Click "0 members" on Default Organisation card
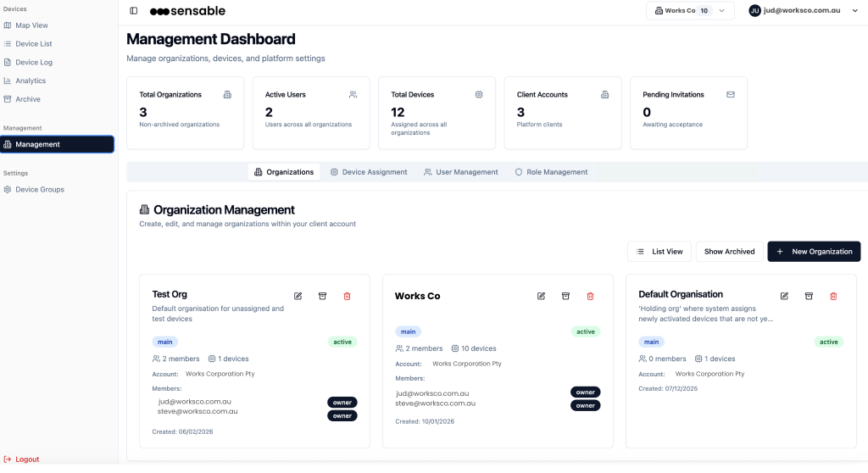The image size is (868, 473). [662, 359]
